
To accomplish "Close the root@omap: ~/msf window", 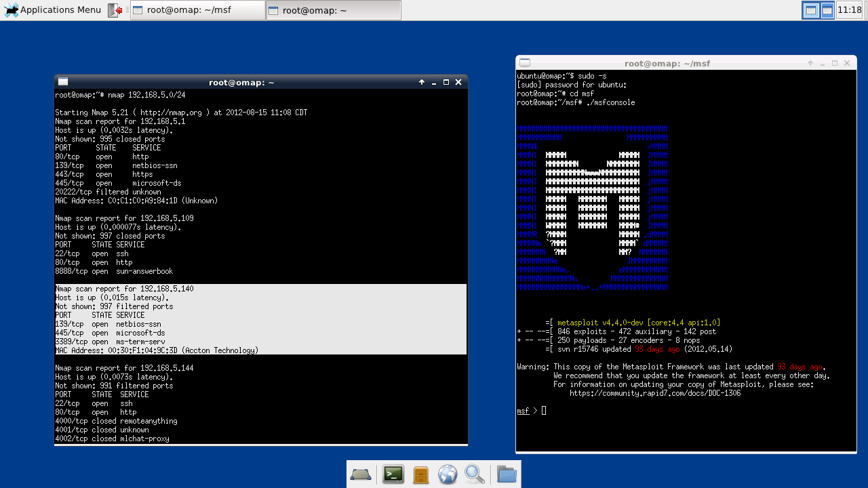I will click(846, 63).
